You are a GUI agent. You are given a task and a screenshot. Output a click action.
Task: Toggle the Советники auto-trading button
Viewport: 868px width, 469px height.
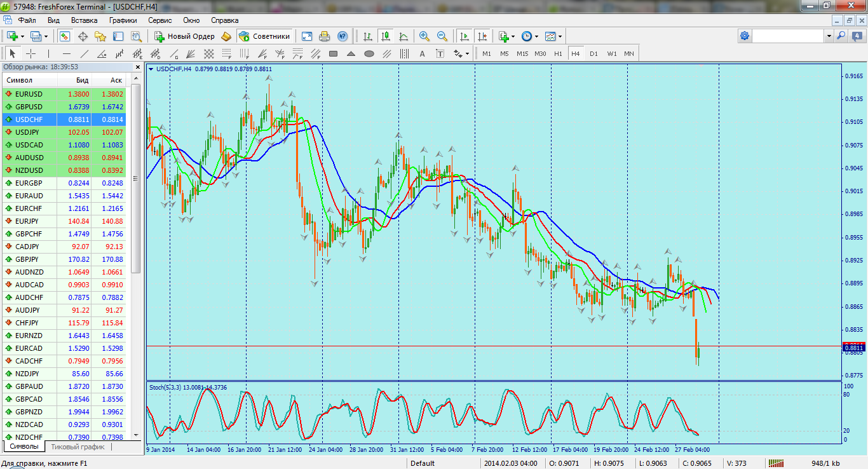click(x=264, y=36)
